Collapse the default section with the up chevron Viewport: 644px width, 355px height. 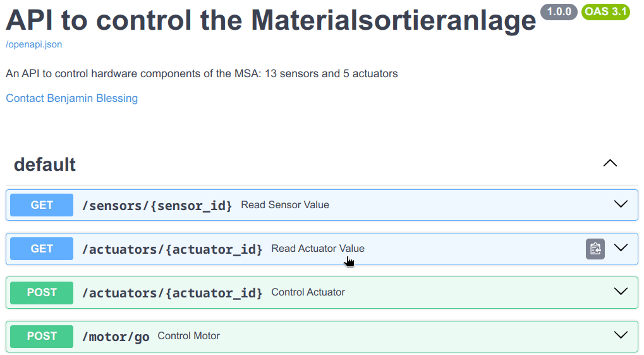coord(610,163)
